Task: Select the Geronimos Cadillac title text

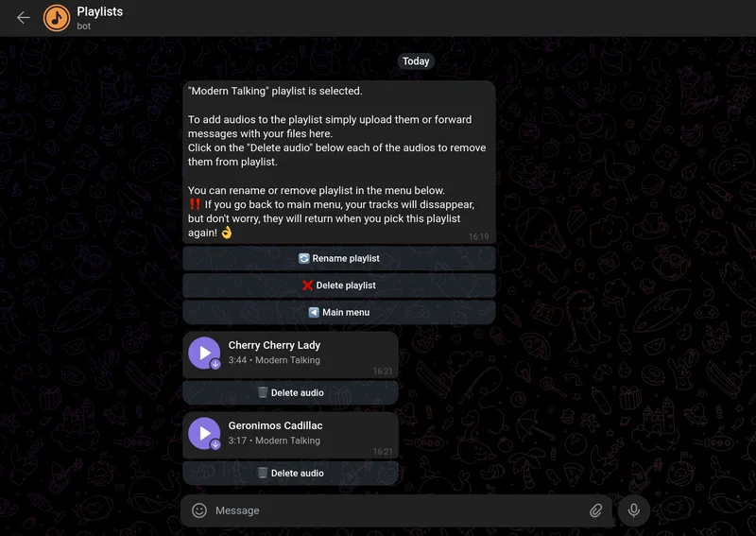Action: [x=275, y=426]
